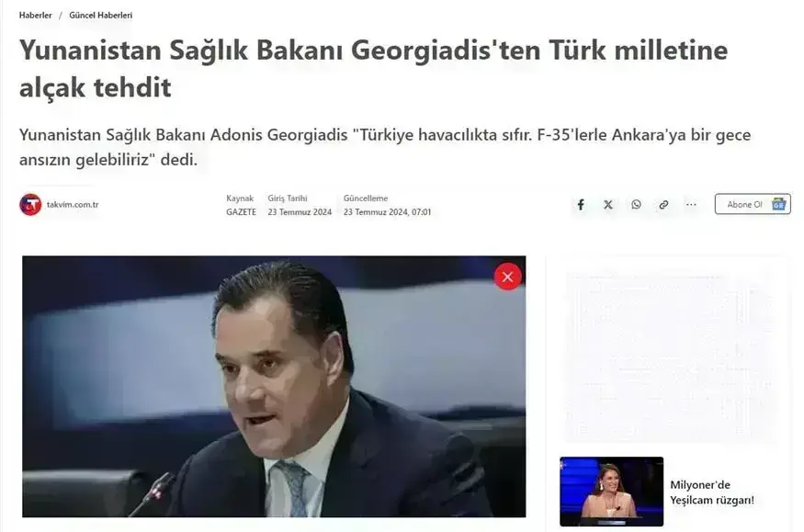
Task: Click the Abone Ol subscribe button
Action: click(x=753, y=204)
